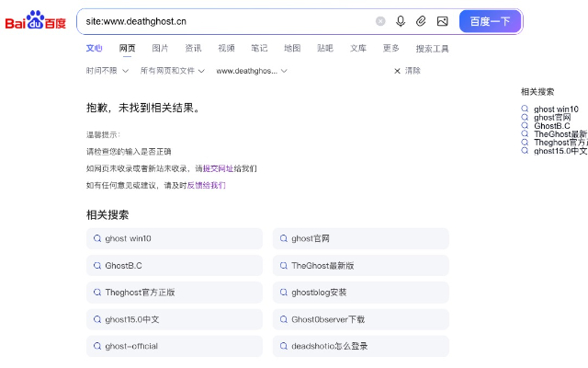Image resolution: width=588 pixels, height=368 pixels.
Task: Search related term GhostObserver下载 card
Action: (x=361, y=319)
